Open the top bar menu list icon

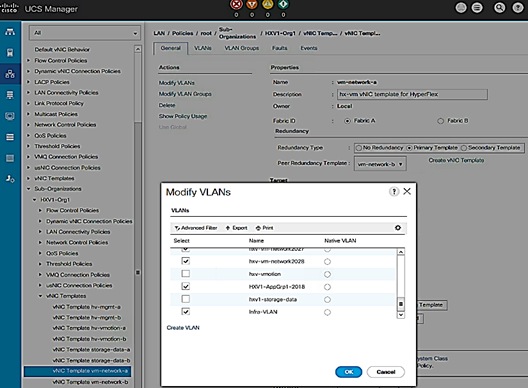pos(477,8)
